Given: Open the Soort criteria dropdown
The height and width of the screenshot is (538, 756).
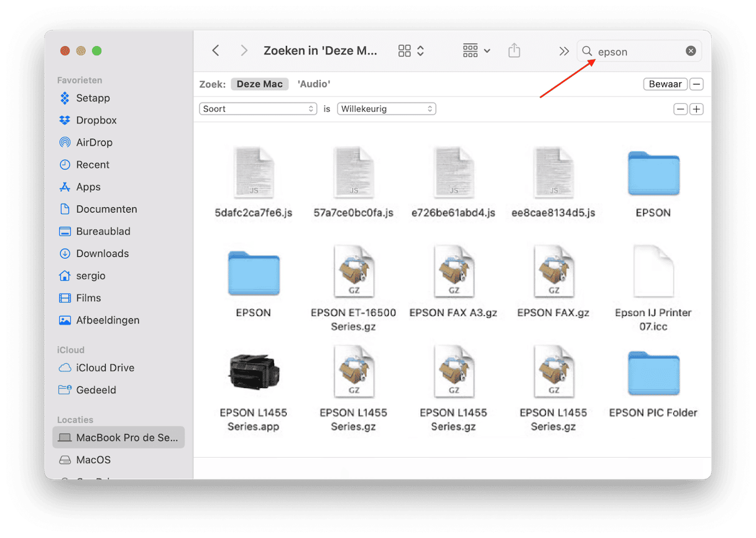Looking at the screenshot, I should click(x=259, y=109).
